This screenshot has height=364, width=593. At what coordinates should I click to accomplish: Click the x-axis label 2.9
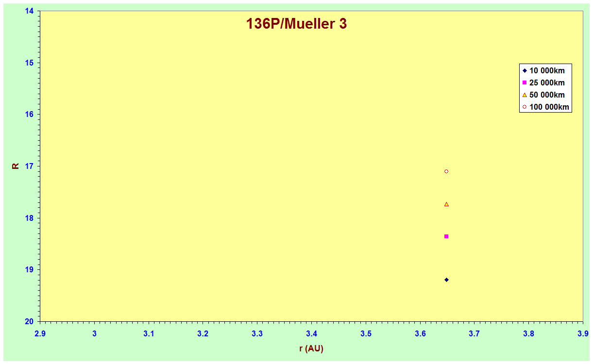(40, 334)
